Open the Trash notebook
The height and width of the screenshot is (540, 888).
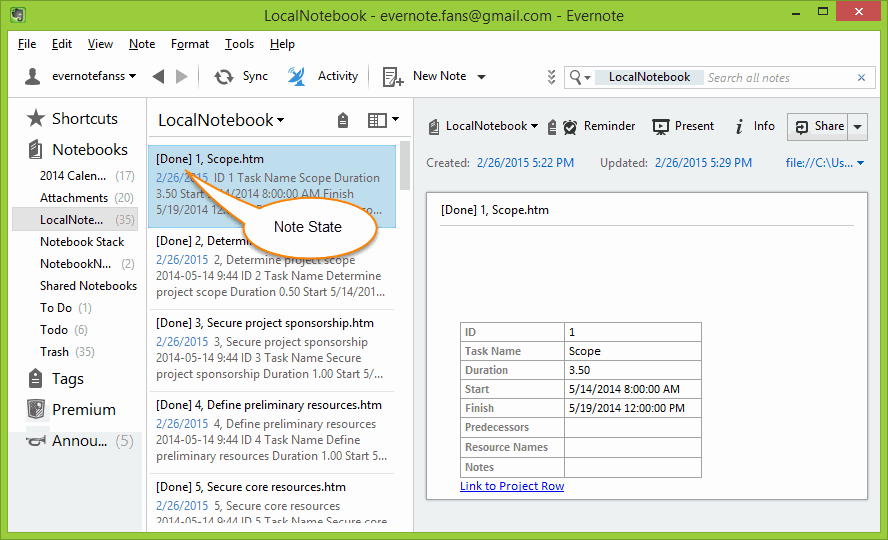(67, 352)
